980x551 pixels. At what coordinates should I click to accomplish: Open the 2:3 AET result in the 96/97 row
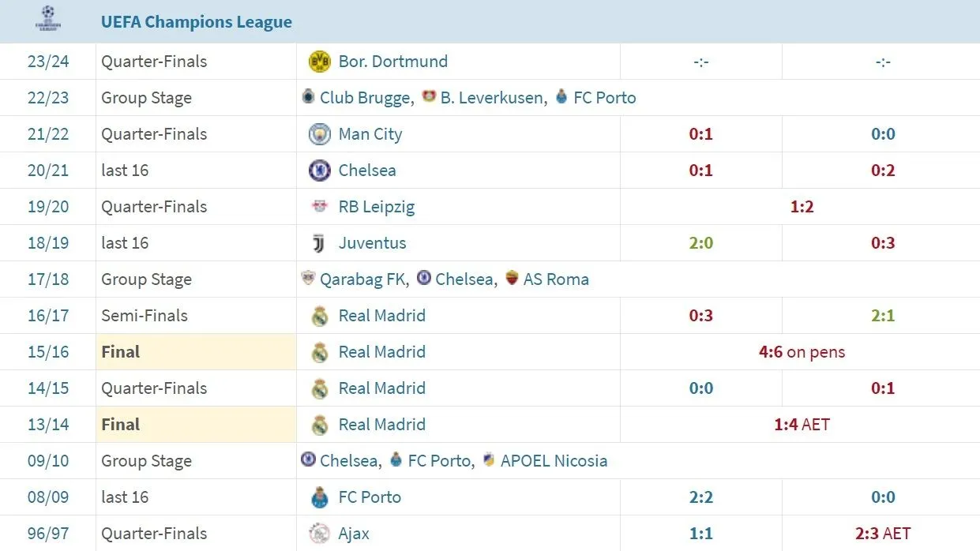883,533
